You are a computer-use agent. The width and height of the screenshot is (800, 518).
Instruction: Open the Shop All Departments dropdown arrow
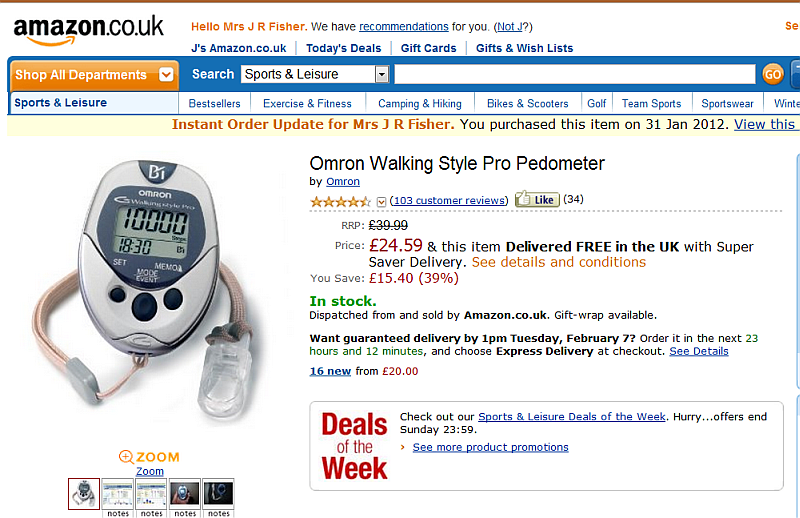(166, 75)
